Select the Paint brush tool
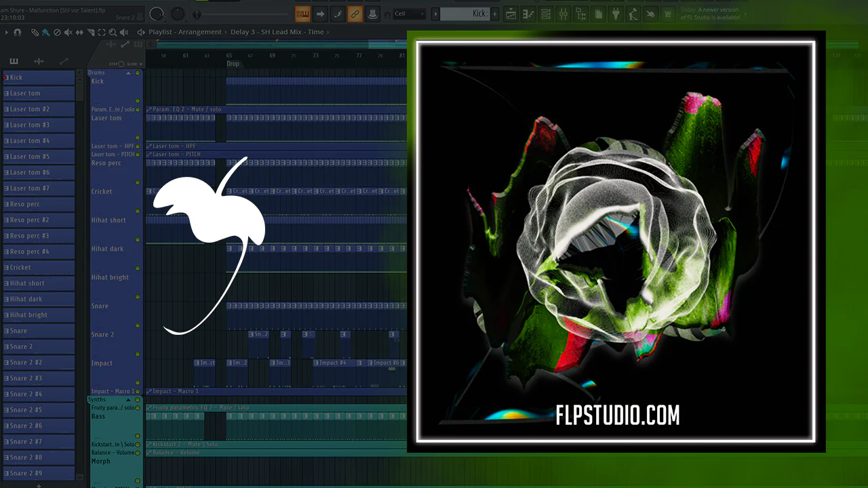Screen dimensions: 868x488 [45, 32]
